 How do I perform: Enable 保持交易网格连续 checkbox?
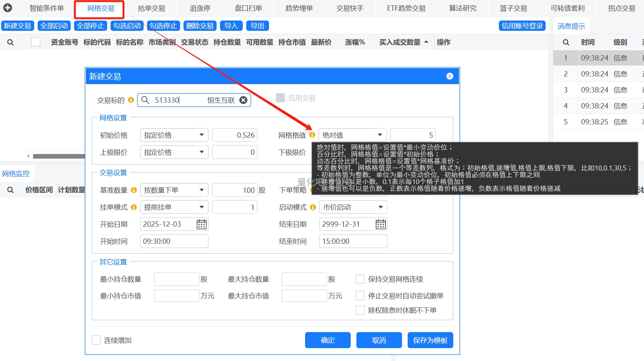pyautogui.click(x=360, y=279)
